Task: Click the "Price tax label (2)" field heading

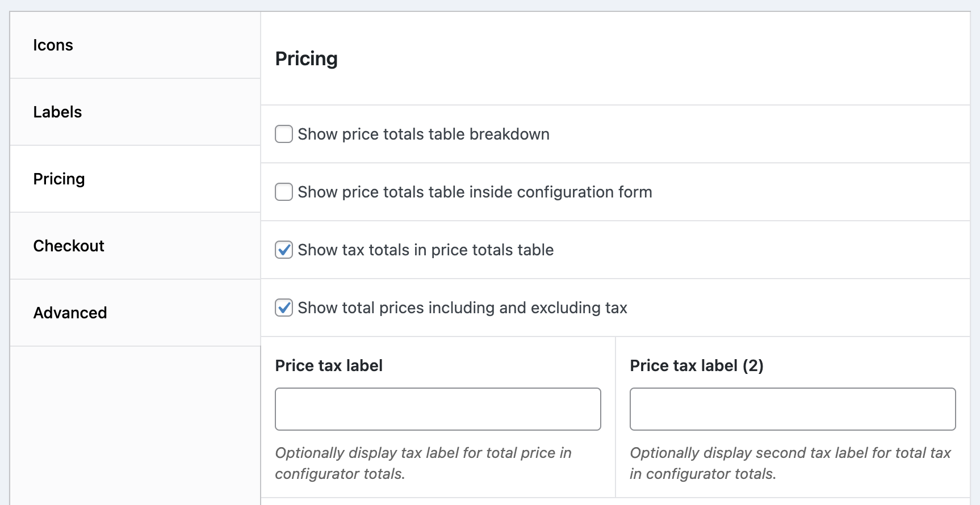Action: coord(697,366)
